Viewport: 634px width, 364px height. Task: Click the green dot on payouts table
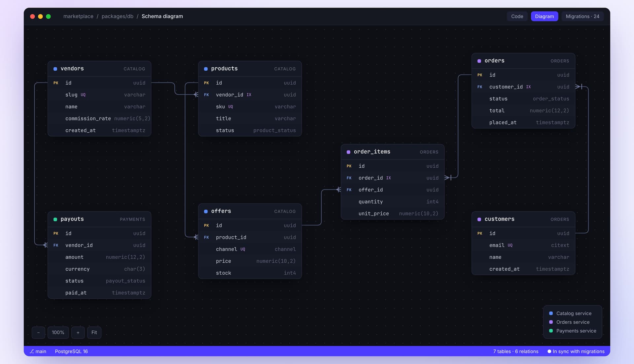(x=55, y=219)
